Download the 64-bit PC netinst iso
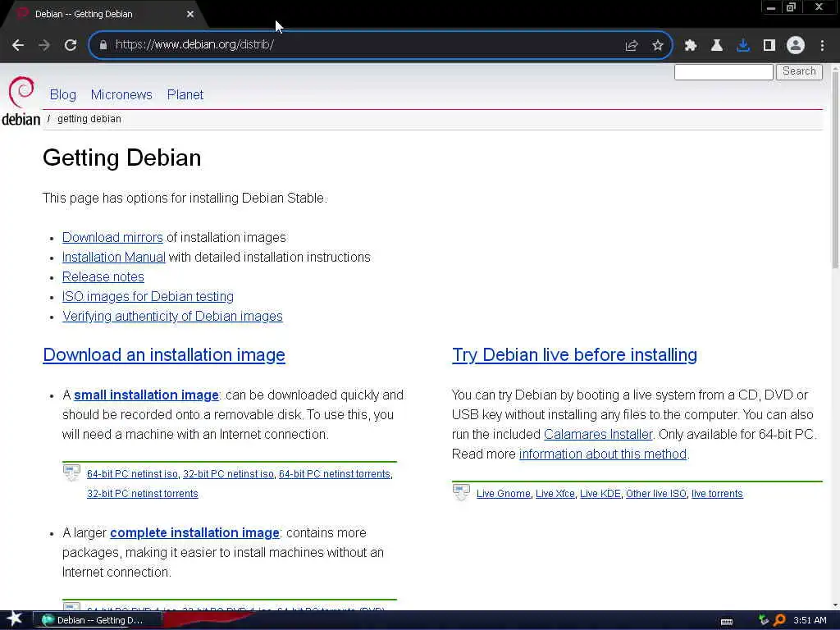The width and height of the screenshot is (840, 630). point(132,474)
